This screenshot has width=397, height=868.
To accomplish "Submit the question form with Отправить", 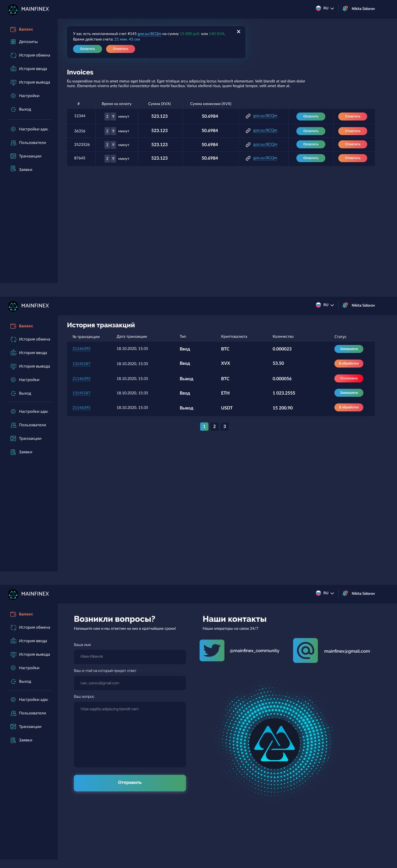I will [130, 783].
